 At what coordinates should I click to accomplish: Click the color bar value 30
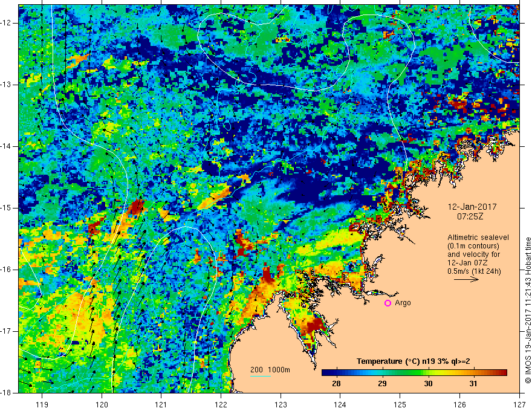428,384
